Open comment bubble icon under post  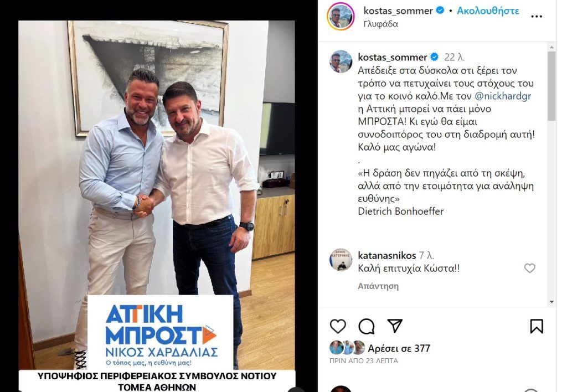point(367,326)
